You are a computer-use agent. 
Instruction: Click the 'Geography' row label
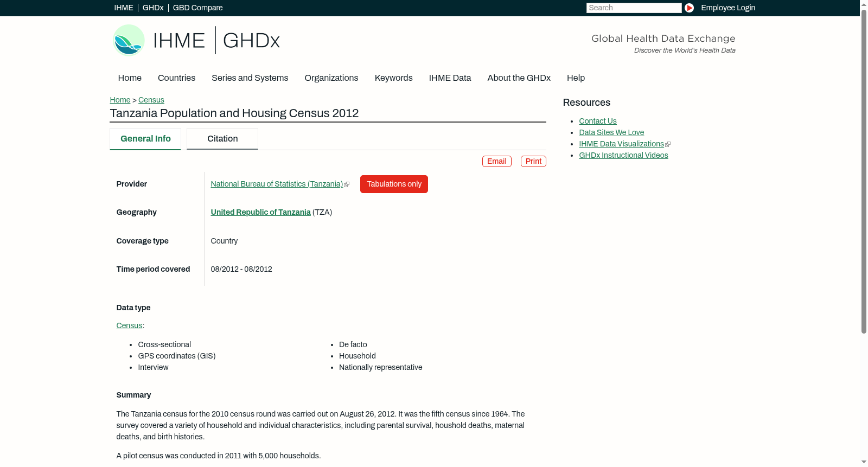[136, 212]
